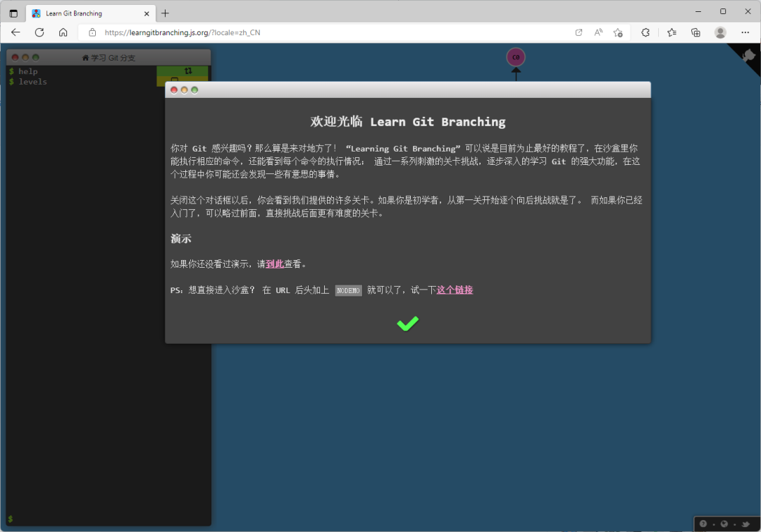This screenshot has width=761, height=532.
Task: Click the green dot of the terminal window
Action: coord(35,57)
